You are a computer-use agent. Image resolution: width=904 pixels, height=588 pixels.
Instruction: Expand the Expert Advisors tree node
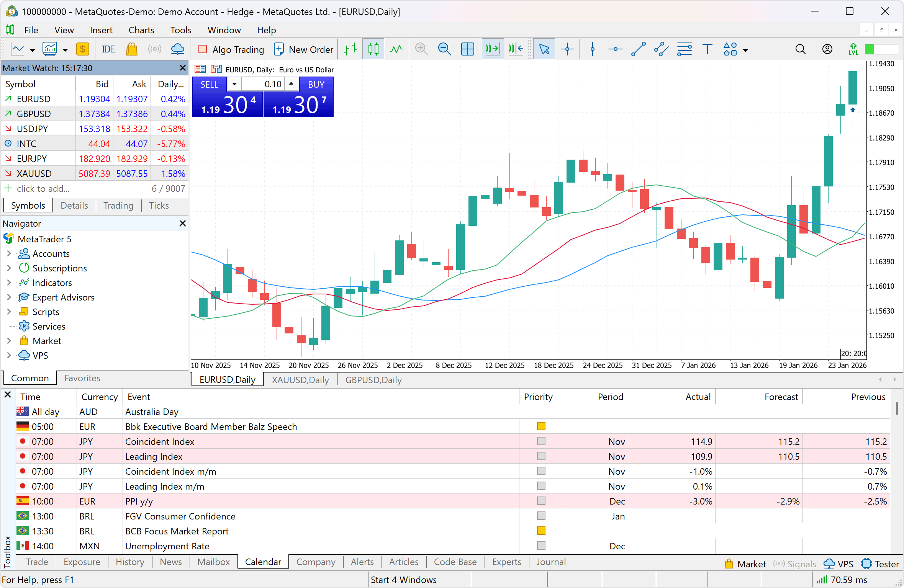click(9, 297)
